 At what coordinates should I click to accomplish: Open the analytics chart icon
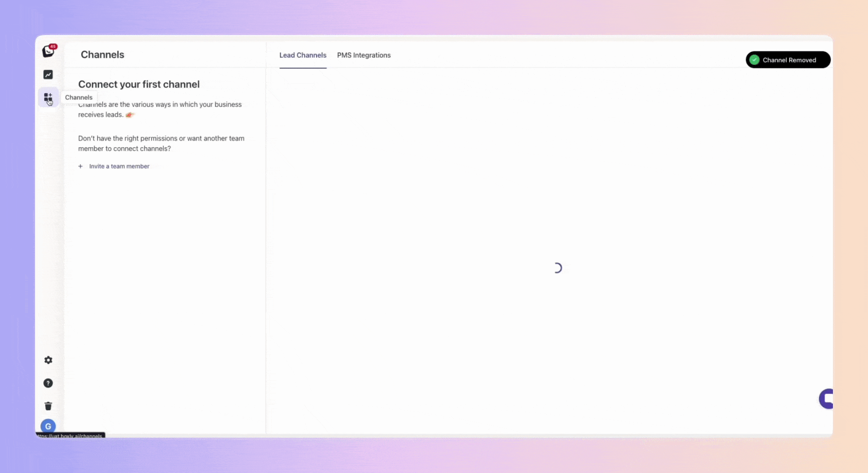[x=48, y=75]
